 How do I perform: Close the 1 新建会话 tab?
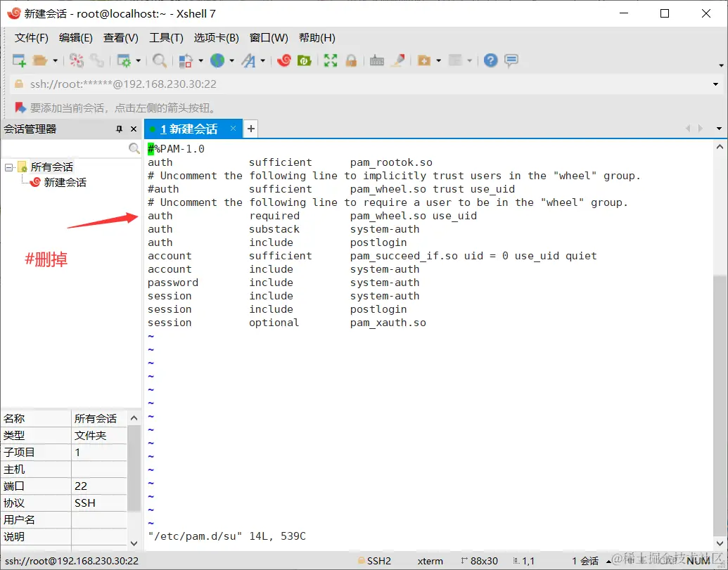(233, 129)
